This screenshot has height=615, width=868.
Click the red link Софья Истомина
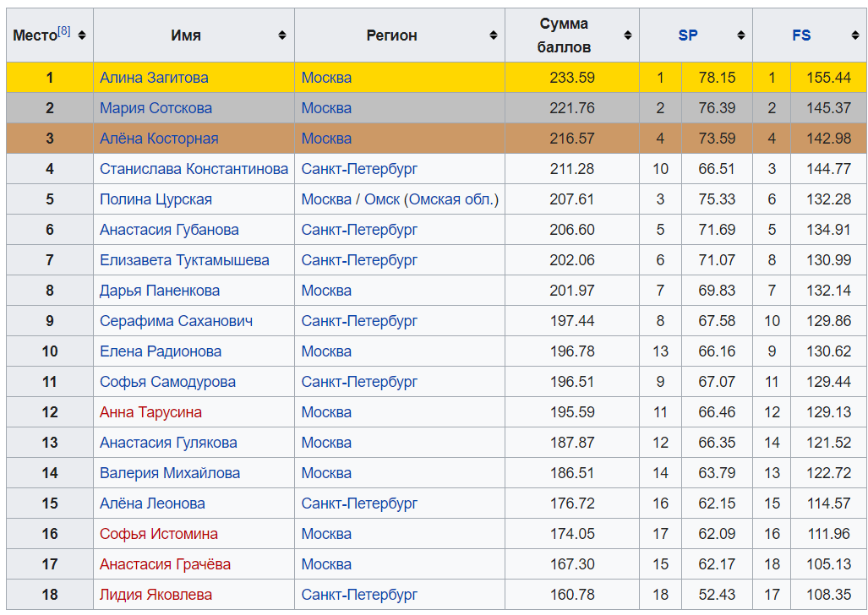159,534
